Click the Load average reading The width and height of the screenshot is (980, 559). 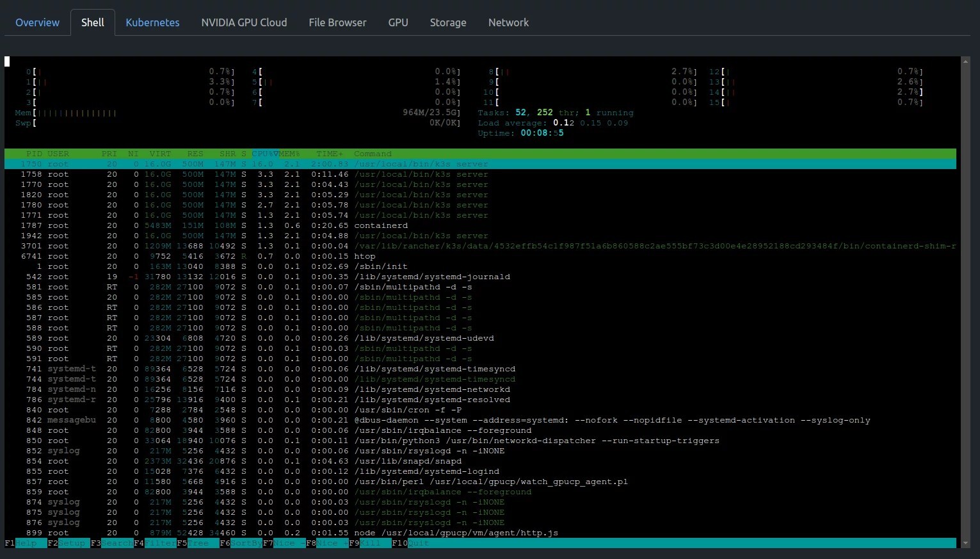pyautogui.click(x=553, y=123)
